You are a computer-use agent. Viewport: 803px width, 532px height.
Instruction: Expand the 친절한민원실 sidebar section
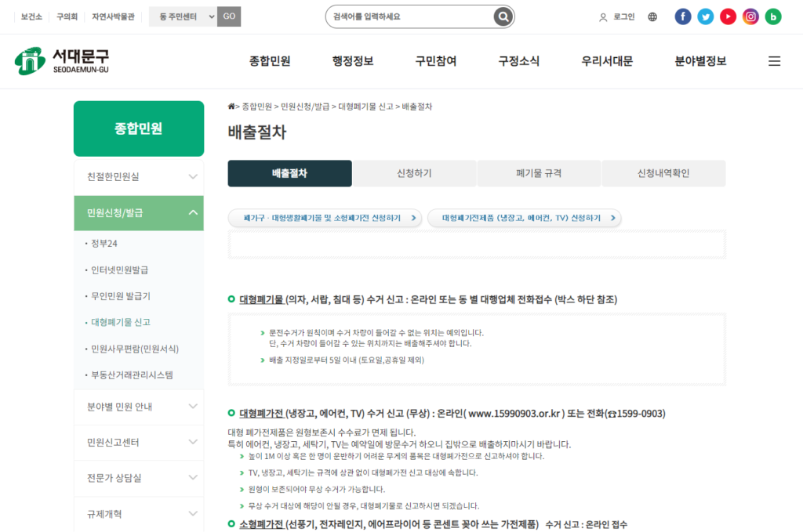pyautogui.click(x=139, y=177)
